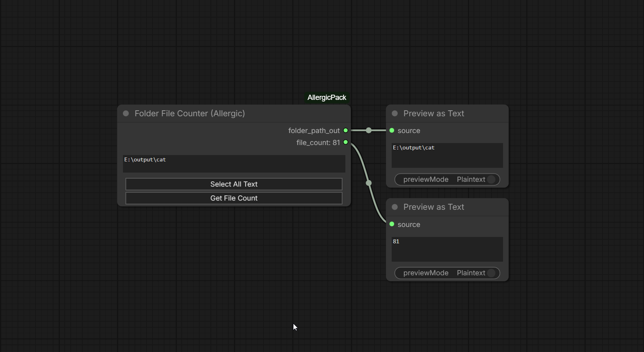Click the preview text area showing E:\output\cat

click(x=447, y=155)
